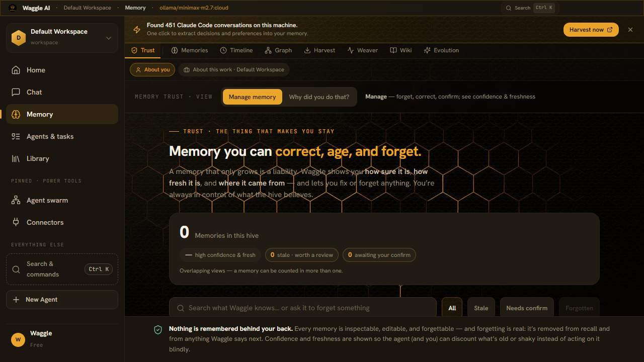
Task: Create a New Agent
Action: [x=62, y=300]
